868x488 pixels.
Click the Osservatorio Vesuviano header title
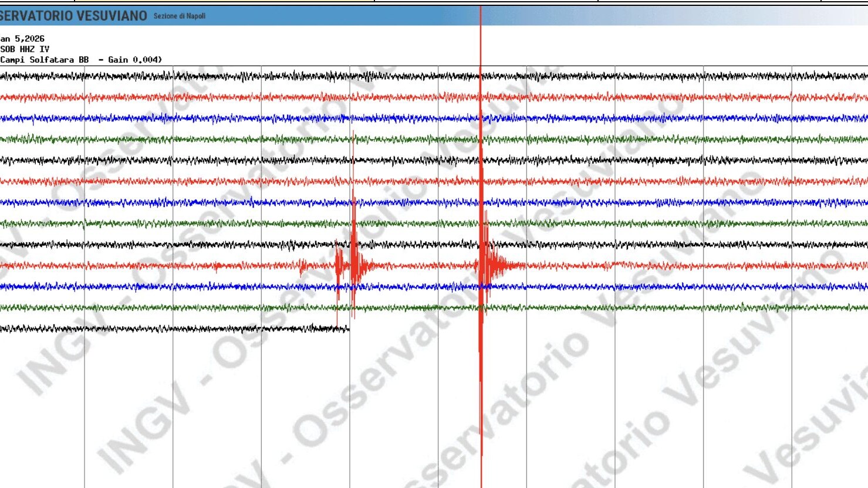pos(73,16)
